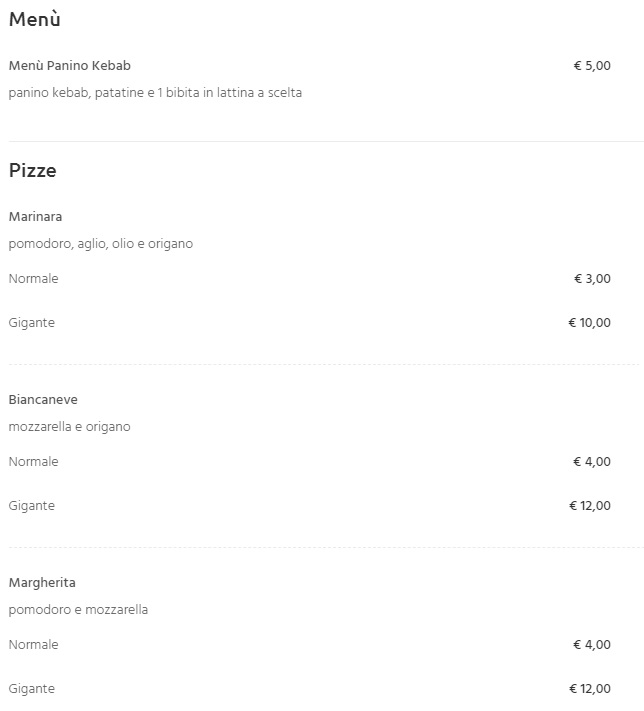Viewport: 644px width, 711px height.
Task: Click the Biancaneve Normale € 4,00 price
Action: point(592,462)
